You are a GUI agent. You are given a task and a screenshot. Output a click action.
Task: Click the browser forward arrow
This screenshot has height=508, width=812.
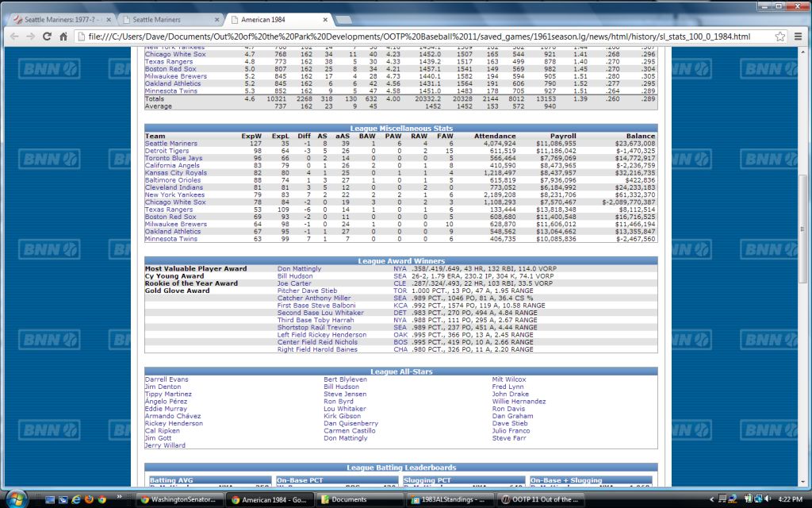[31, 37]
